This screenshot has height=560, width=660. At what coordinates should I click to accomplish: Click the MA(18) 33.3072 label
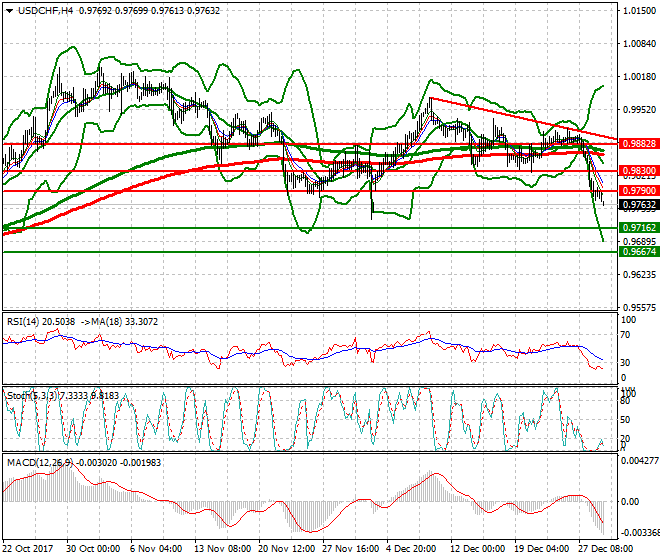[125, 322]
